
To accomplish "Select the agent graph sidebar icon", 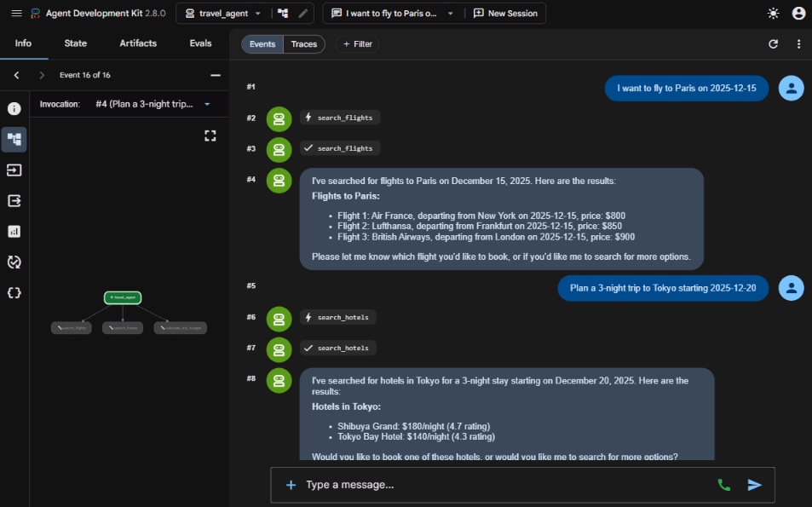I will pyautogui.click(x=14, y=139).
